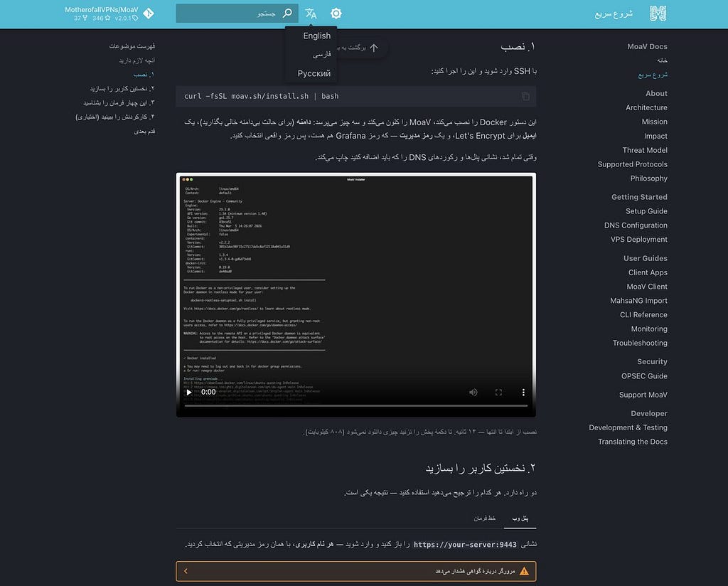Switch to the پنل وب tab
Viewport: 728px width, 586px height.
coord(520,518)
